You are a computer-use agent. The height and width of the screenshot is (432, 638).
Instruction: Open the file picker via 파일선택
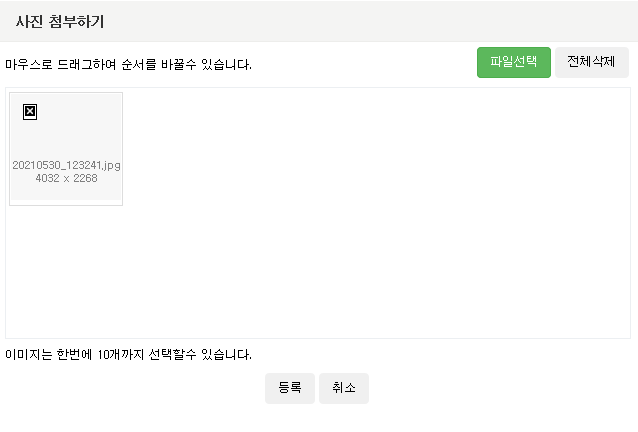514,62
